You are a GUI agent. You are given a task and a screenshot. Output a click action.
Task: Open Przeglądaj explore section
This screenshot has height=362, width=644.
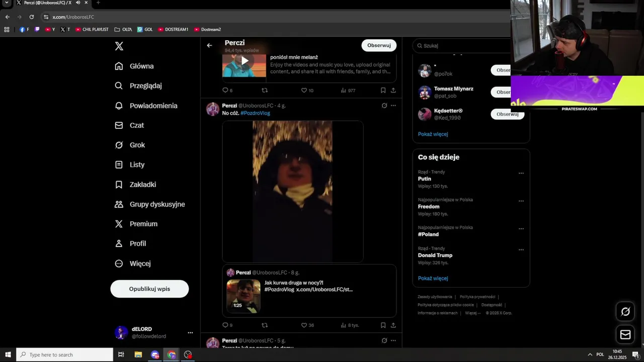point(138,85)
